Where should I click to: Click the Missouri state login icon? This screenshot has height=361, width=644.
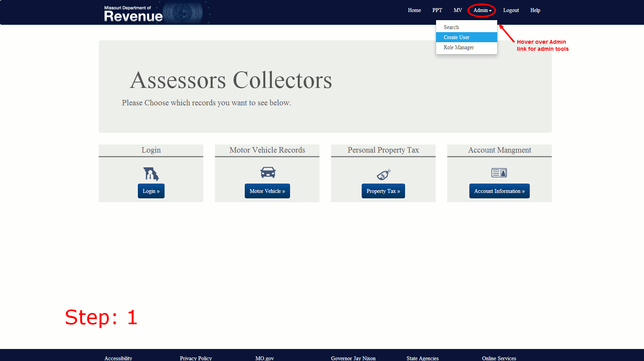(151, 174)
